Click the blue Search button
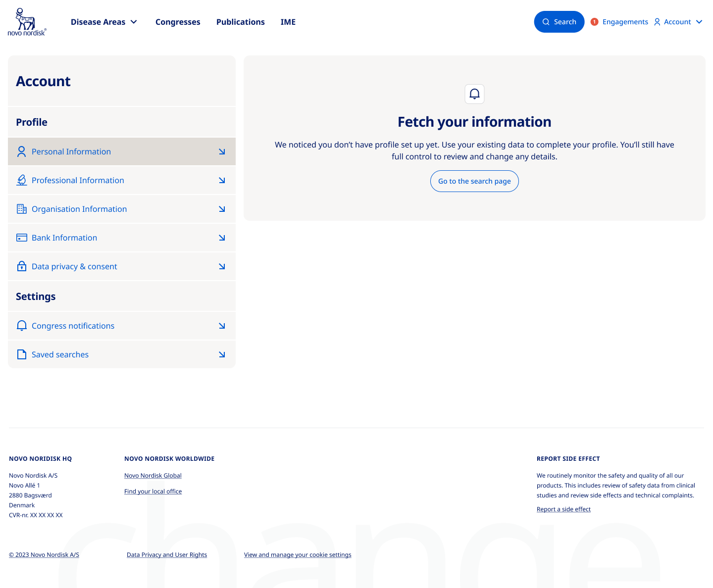 (559, 22)
